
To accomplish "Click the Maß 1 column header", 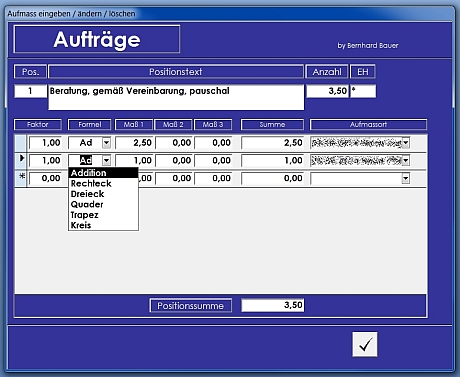I will (x=134, y=125).
